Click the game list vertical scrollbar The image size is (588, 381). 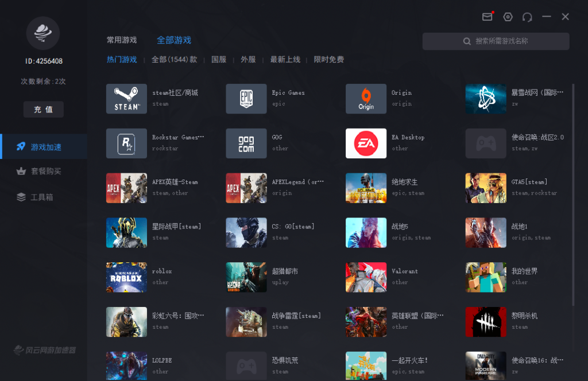573,195
